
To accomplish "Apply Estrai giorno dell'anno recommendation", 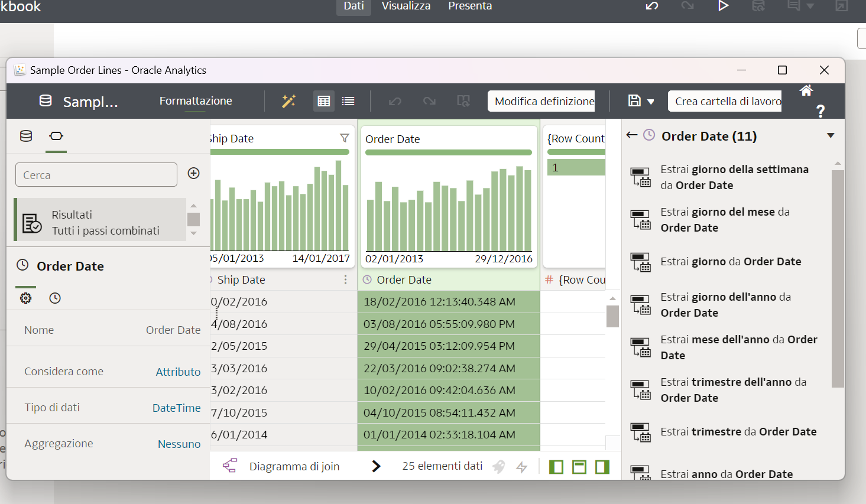I will [727, 305].
